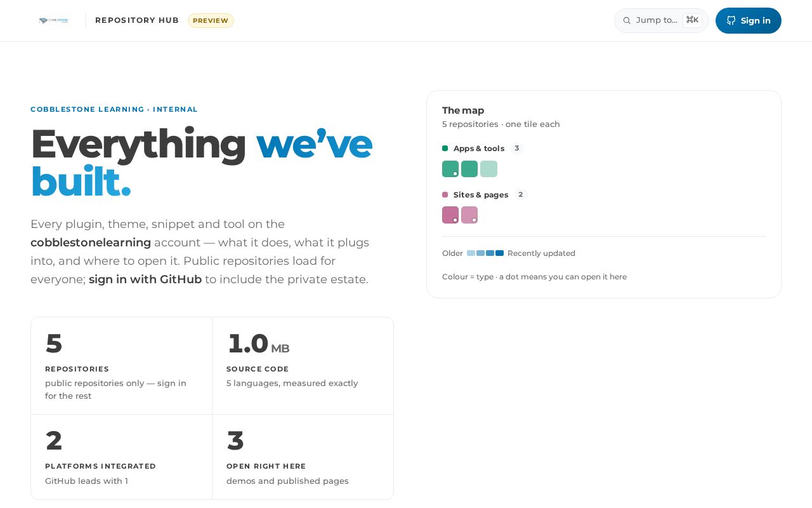This screenshot has width=812, height=508.
Task: Click the Apps & tools legend label
Action: [479, 149]
